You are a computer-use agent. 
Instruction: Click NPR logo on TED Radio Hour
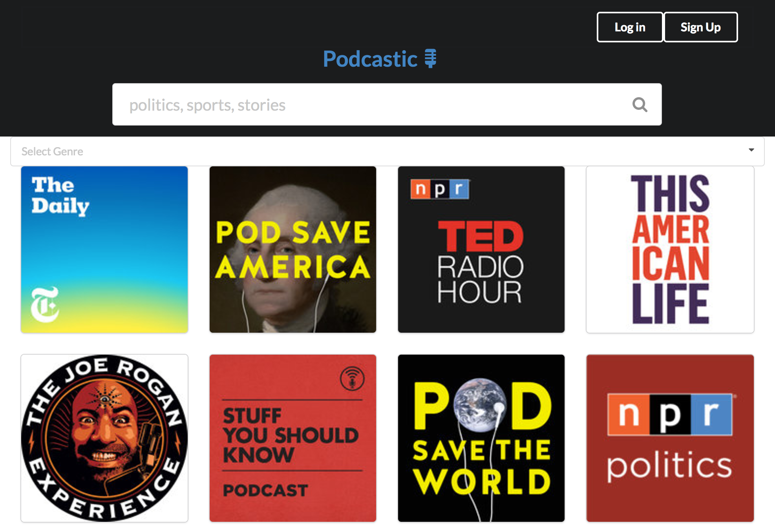[440, 189]
